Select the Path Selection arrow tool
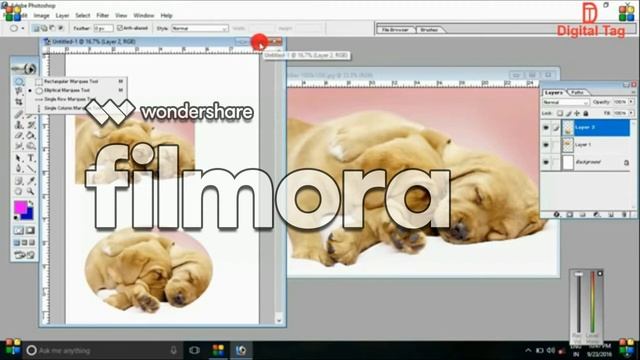The height and width of the screenshot is (360, 640). click(x=18, y=158)
